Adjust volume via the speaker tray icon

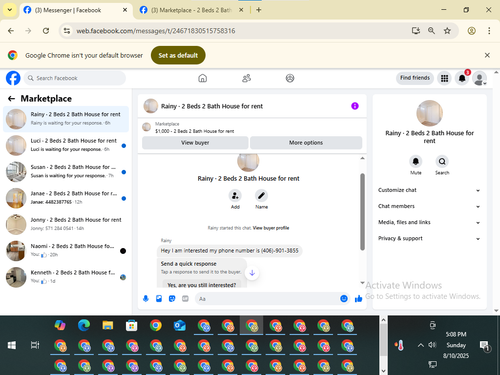432,345
